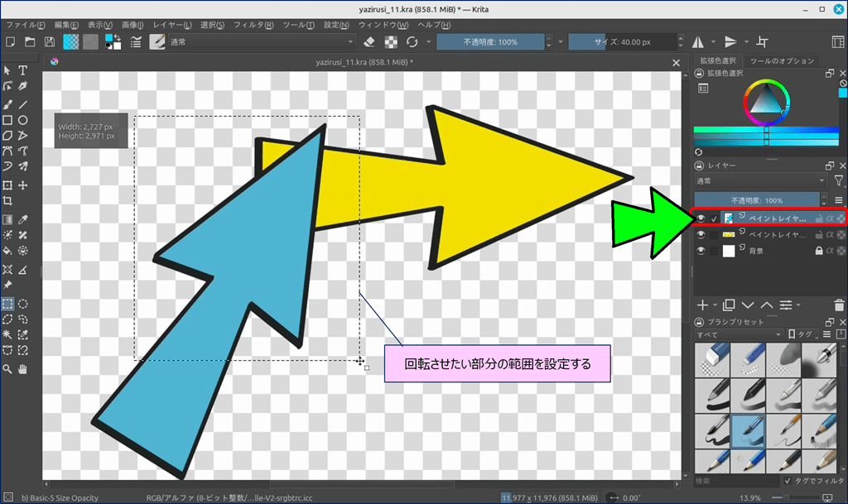Hide the 背景 layer with eye icon

coord(701,252)
